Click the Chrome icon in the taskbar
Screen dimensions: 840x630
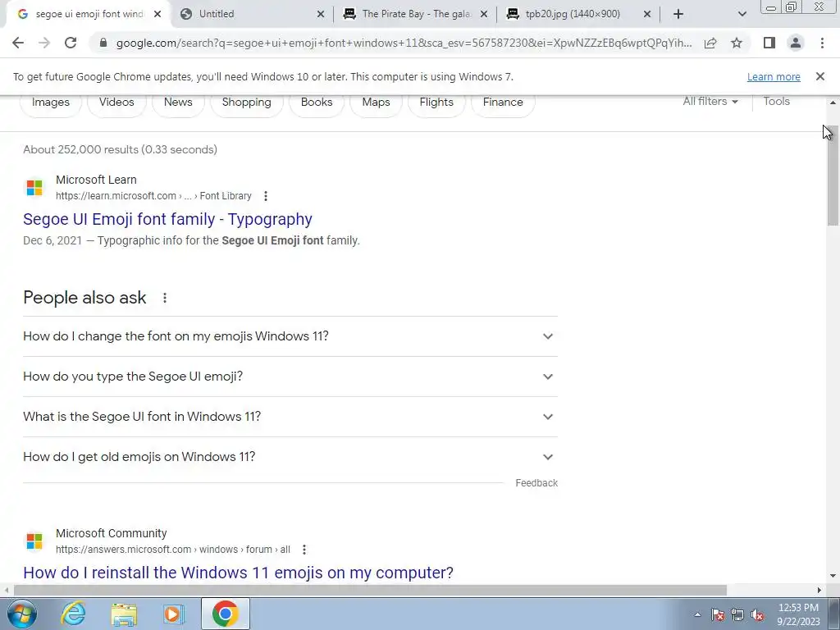225,614
